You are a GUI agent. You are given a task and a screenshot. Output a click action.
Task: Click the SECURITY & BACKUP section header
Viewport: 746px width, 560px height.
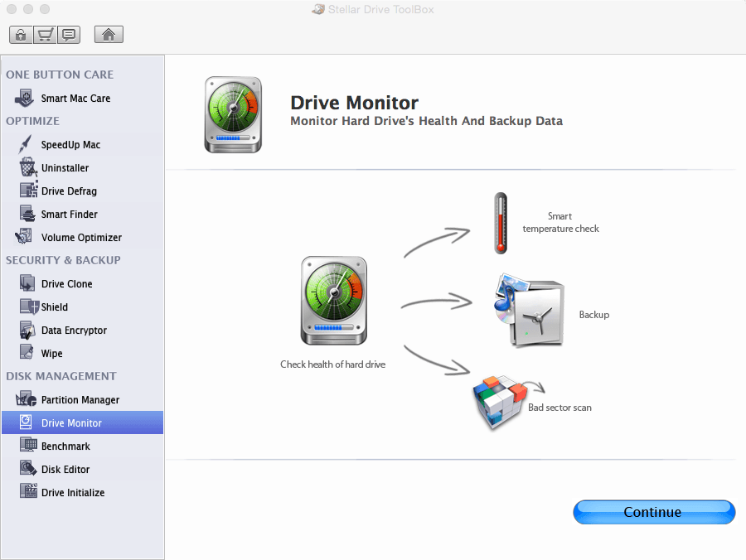(63, 260)
